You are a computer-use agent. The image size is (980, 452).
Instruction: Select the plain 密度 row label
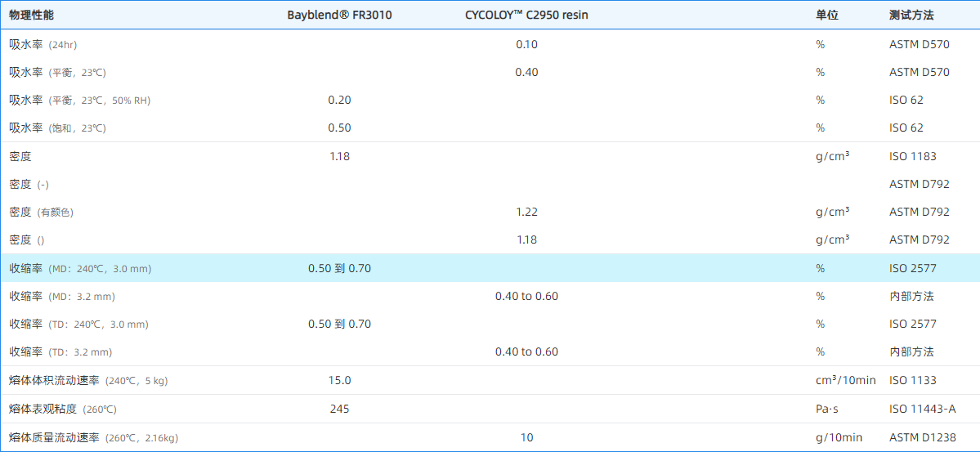20,156
